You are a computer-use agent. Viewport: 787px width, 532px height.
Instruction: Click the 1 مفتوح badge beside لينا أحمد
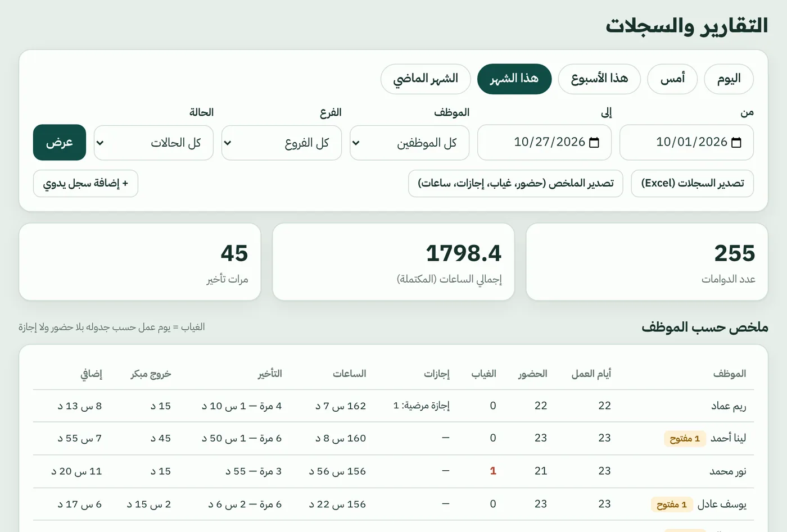[685, 439]
